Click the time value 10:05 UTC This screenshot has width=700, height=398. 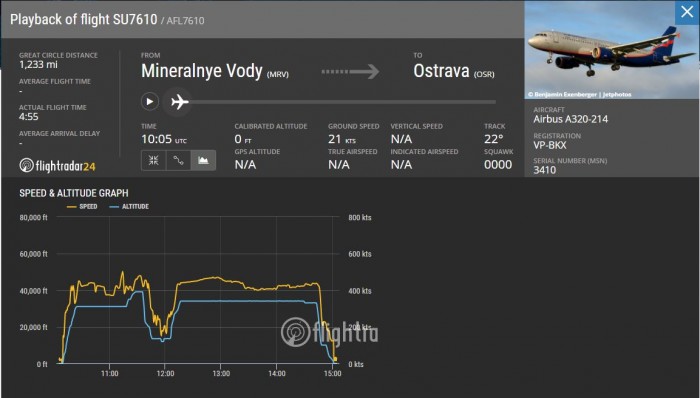tap(164, 139)
